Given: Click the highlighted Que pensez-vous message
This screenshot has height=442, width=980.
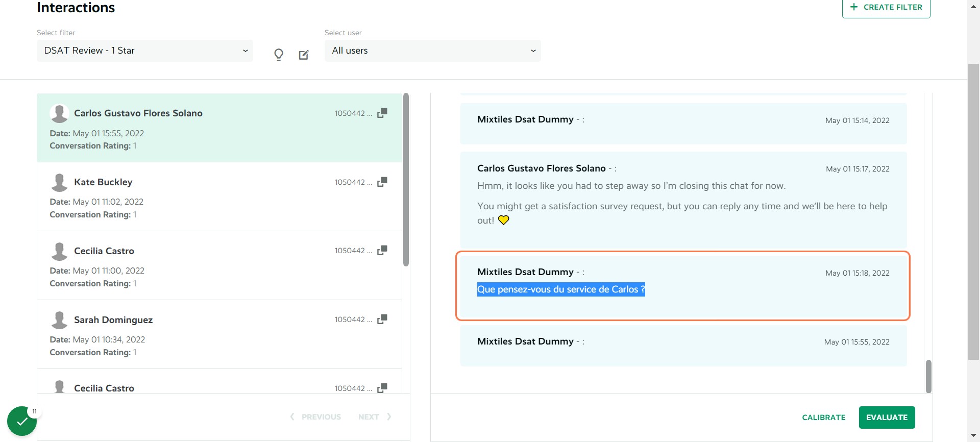Looking at the screenshot, I should pos(561,289).
